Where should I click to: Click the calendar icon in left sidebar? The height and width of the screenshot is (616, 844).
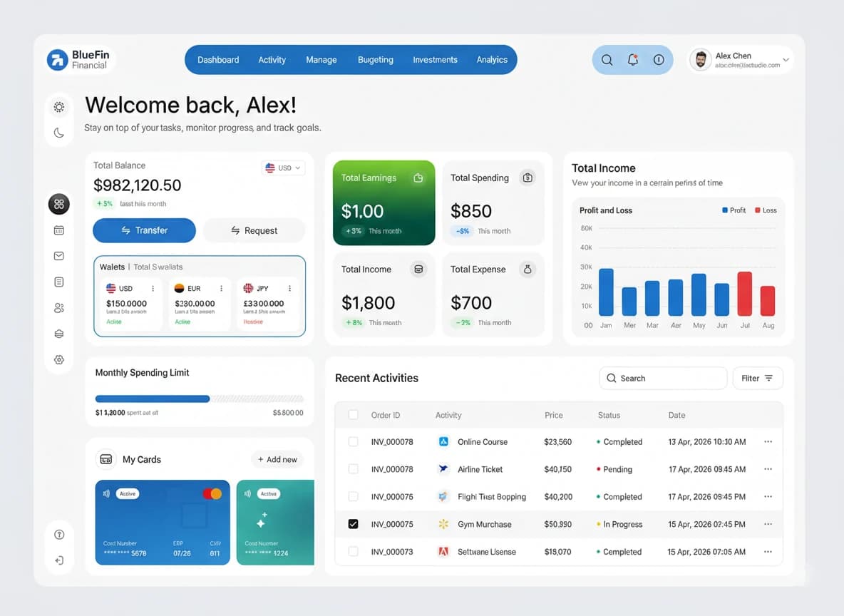(59, 230)
